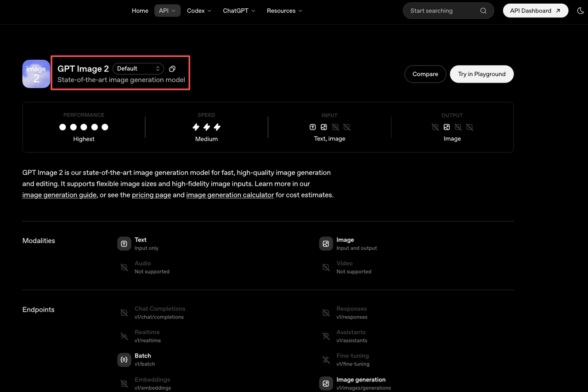Click the Responses endpoint icon

click(x=326, y=313)
